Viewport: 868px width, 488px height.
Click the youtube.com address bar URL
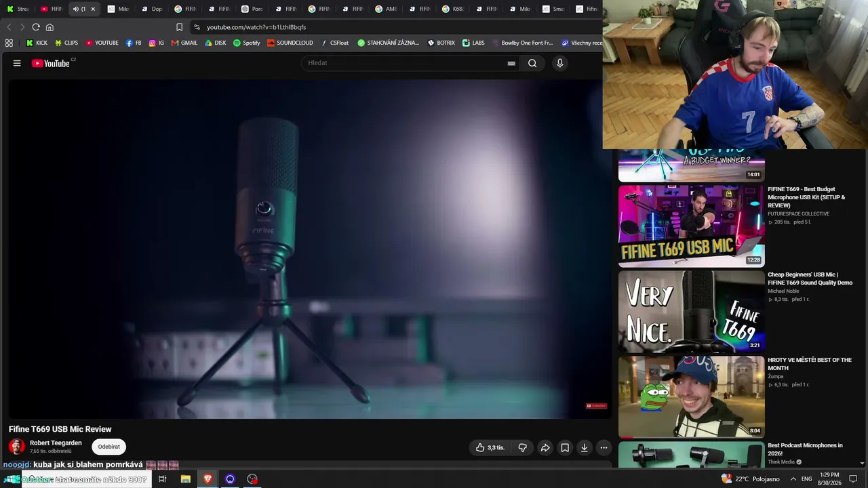(256, 27)
